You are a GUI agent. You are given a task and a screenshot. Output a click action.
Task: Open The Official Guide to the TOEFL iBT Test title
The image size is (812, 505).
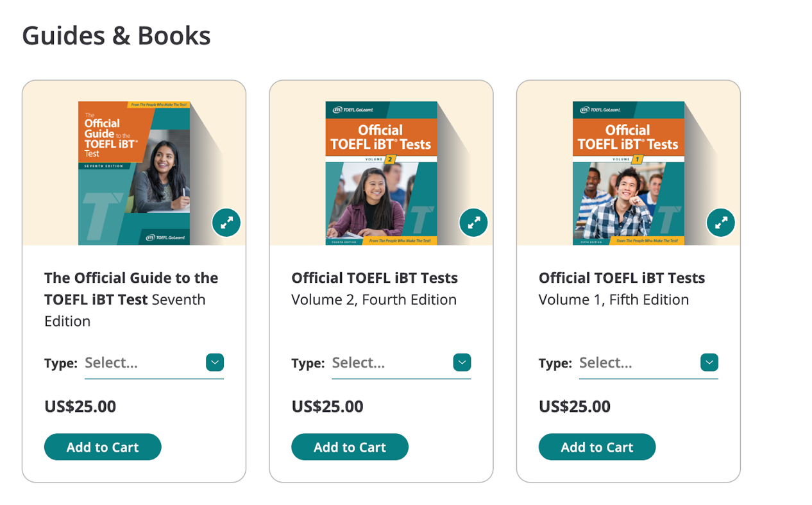click(131, 289)
